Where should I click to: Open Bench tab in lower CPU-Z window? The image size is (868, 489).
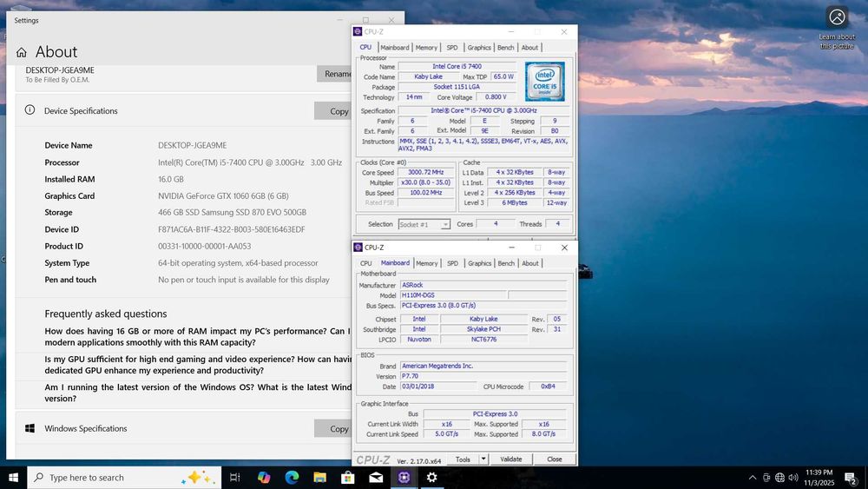[x=506, y=263]
